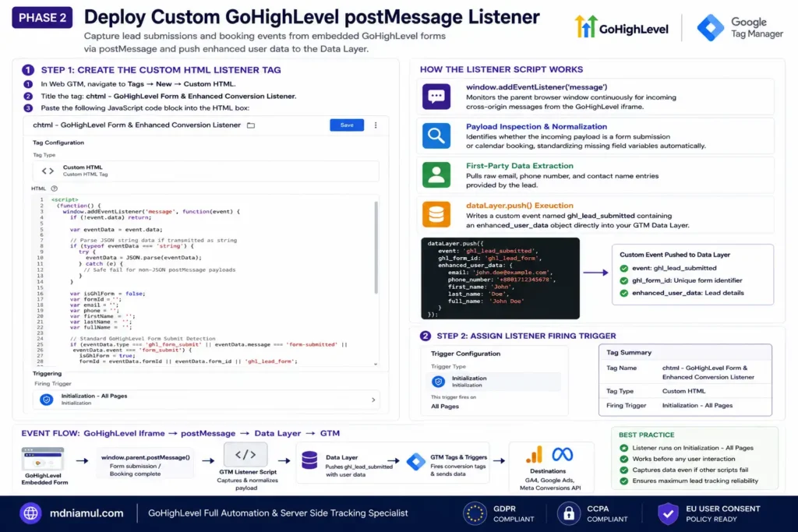Viewport: 798px width, 532px height.
Task: Click the Google Analytics bar chart icon
Action: (535, 455)
